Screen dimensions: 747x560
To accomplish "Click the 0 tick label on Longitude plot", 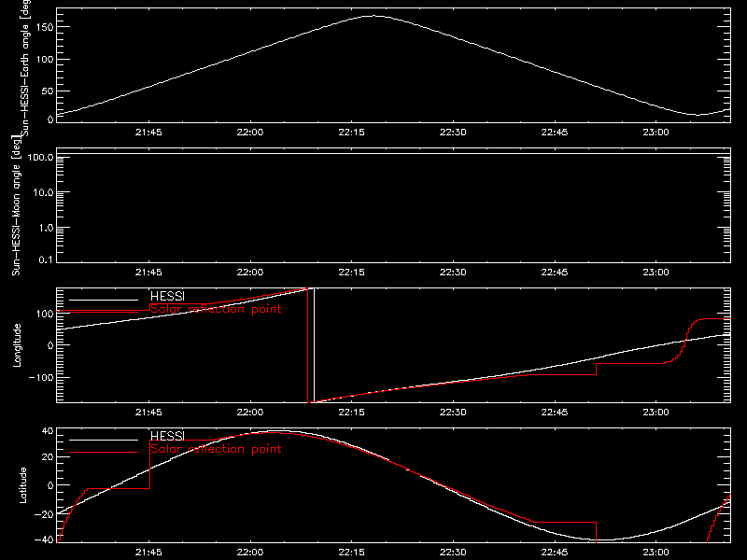I will coord(50,345).
